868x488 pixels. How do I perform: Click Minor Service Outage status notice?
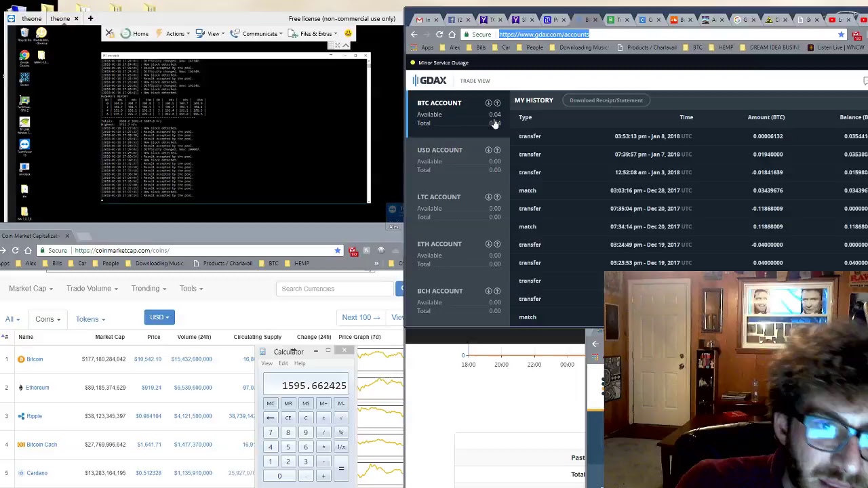(x=439, y=62)
